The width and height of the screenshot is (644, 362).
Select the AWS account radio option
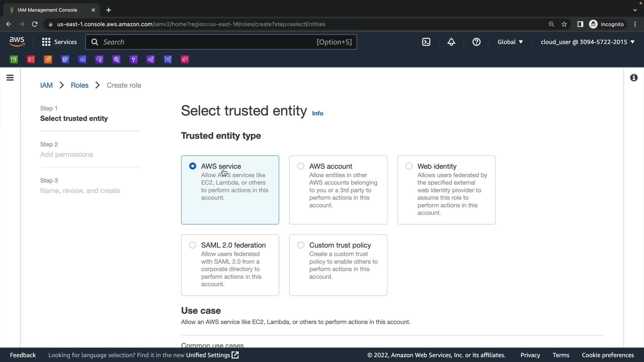(301, 166)
